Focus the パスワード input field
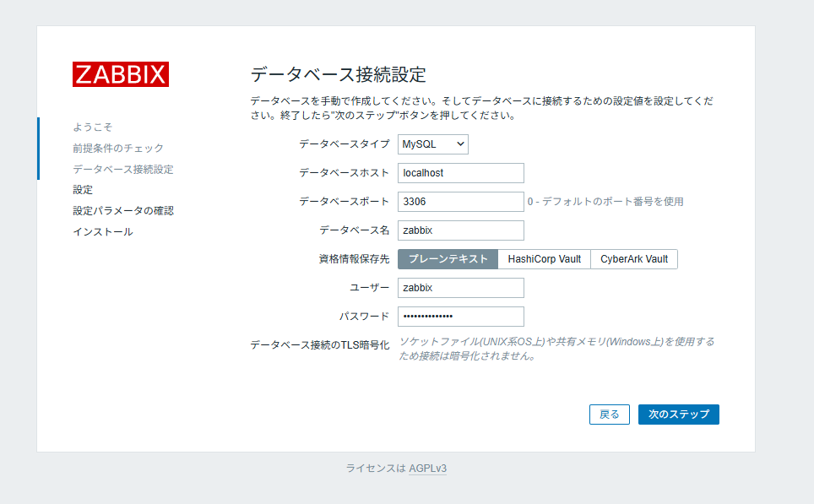 pyautogui.click(x=460, y=316)
